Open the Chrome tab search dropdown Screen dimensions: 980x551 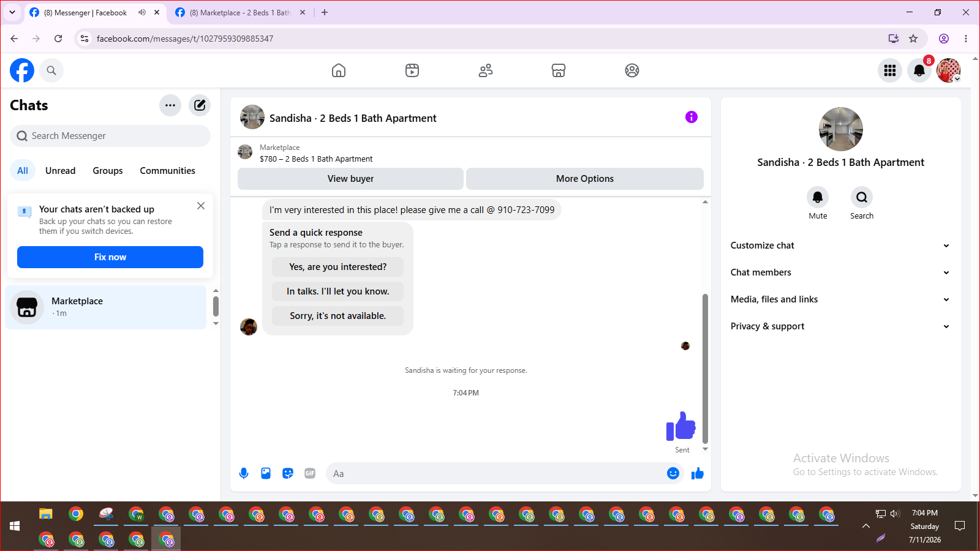[x=12, y=12]
